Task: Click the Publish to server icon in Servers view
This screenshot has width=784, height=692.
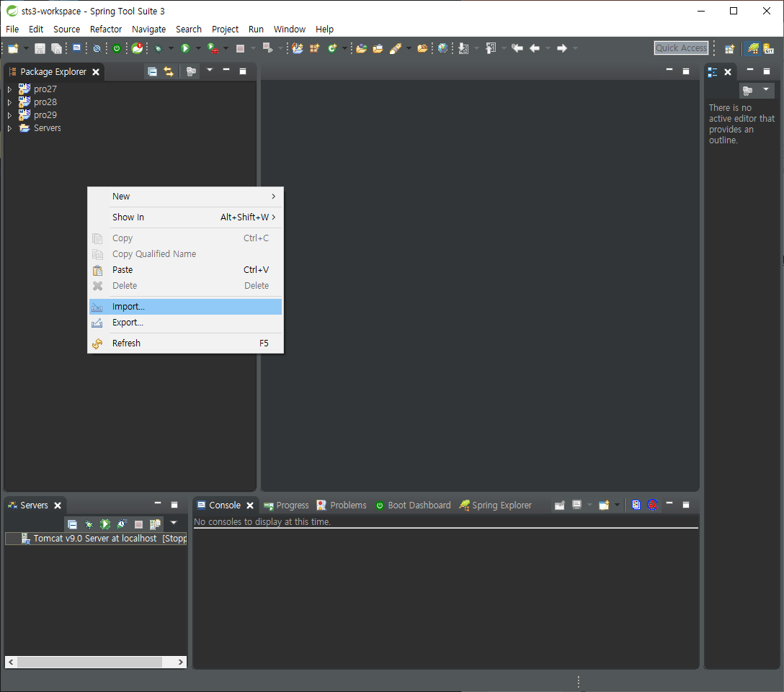Action: [155, 524]
